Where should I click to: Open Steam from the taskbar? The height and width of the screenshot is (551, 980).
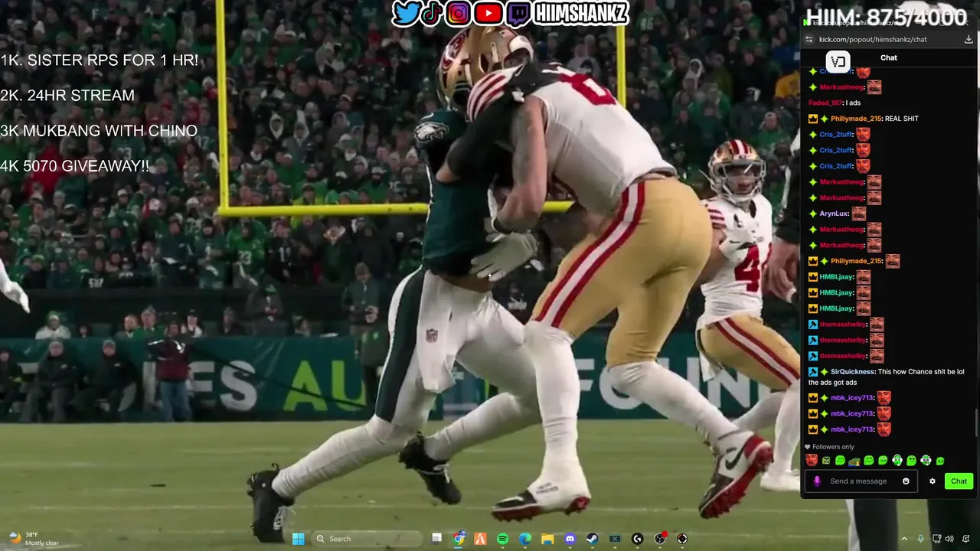[x=593, y=539]
